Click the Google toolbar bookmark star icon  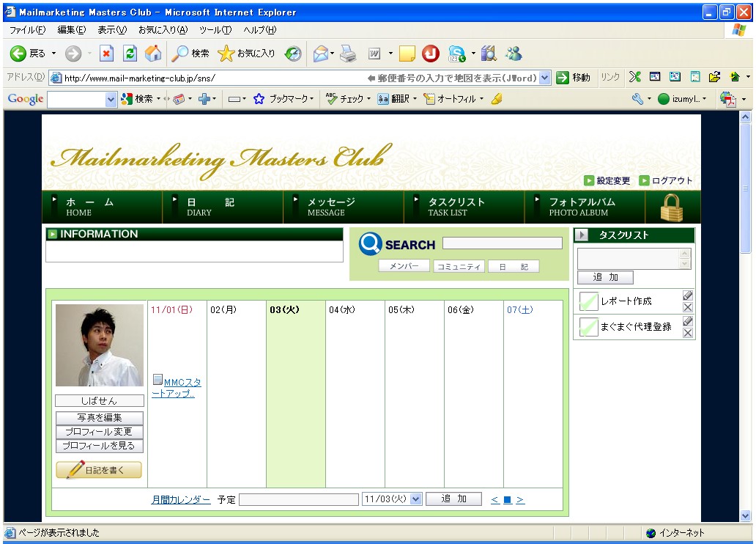click(x=259, y=99)
